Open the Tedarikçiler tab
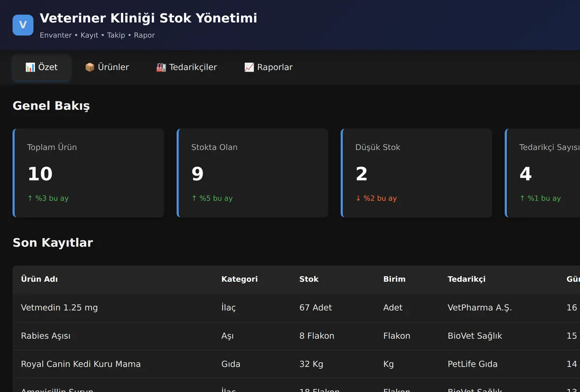Image resolution: width=580 pixels, height=392 pixels. coord(187,67)
